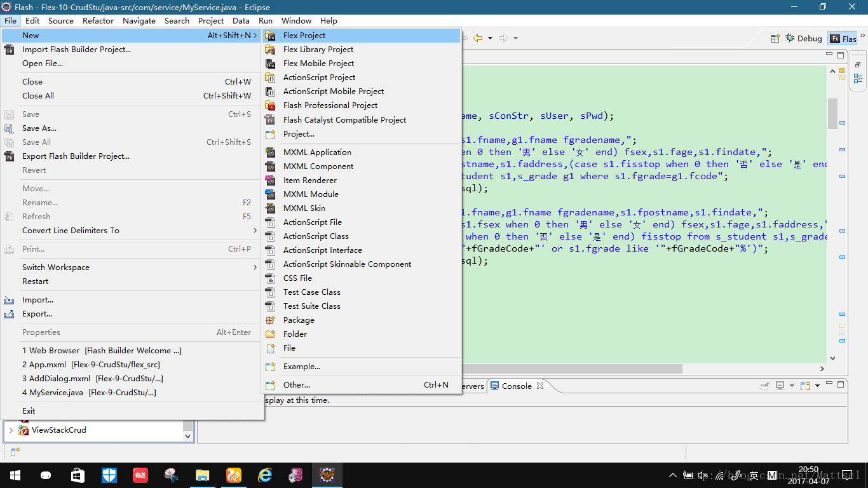Open recent file 3 AddDialog.mxml
This screenshot has height=488, width=868.
(x=132, y=379)
